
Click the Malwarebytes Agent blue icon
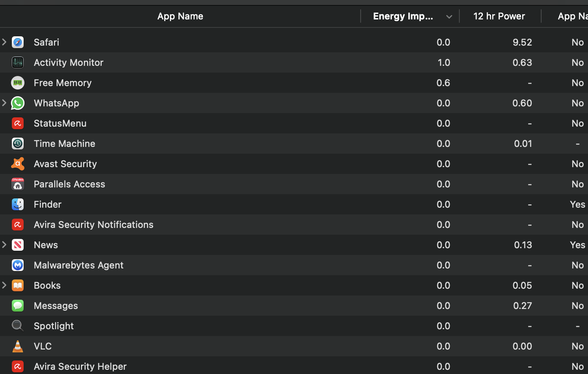click(18, 265)
